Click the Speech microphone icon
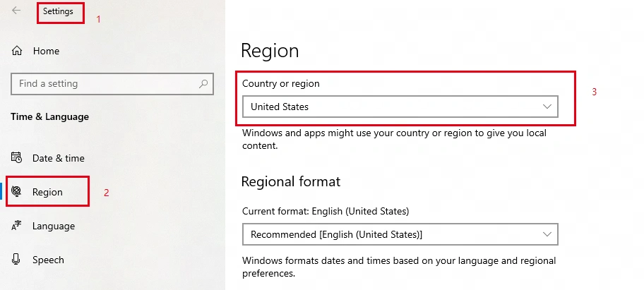 [16, 259]
